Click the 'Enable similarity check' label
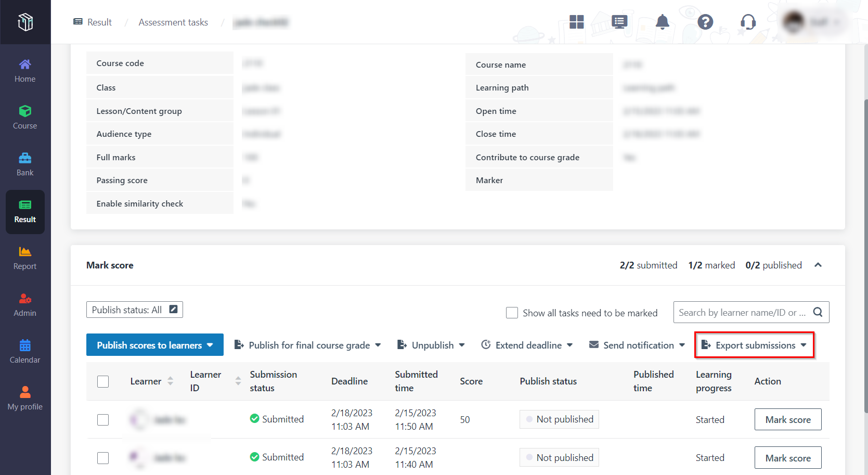Image resolution: width=868 pixels, height=475 pixels. (x=140, y=203)
